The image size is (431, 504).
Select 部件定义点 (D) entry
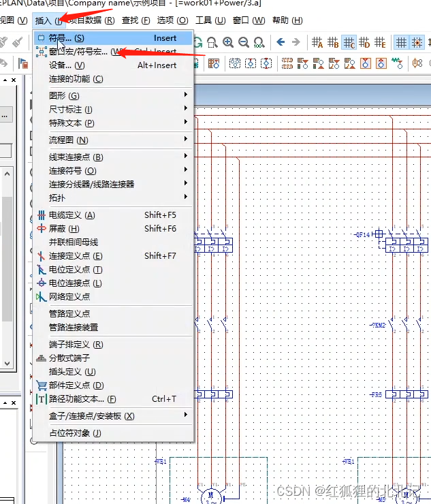(114, 385)
